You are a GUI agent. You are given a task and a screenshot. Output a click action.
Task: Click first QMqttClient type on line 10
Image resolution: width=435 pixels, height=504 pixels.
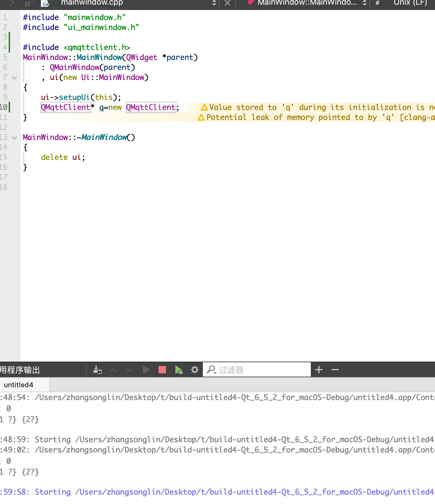coord(66,107)
